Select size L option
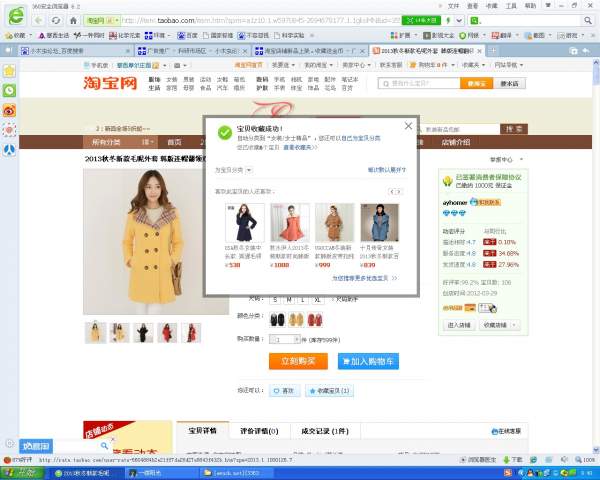This screenshot has height=480, width=600. (x=302, y=299)
